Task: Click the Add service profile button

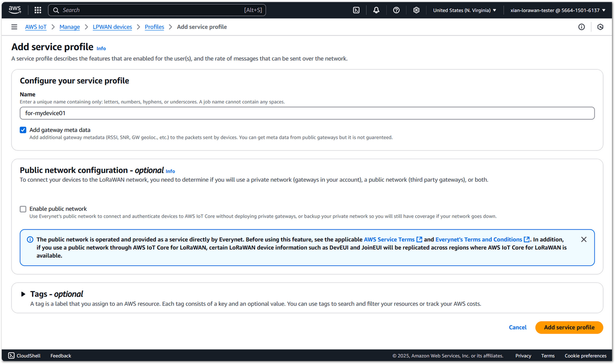Action: [x=569, y=327]
